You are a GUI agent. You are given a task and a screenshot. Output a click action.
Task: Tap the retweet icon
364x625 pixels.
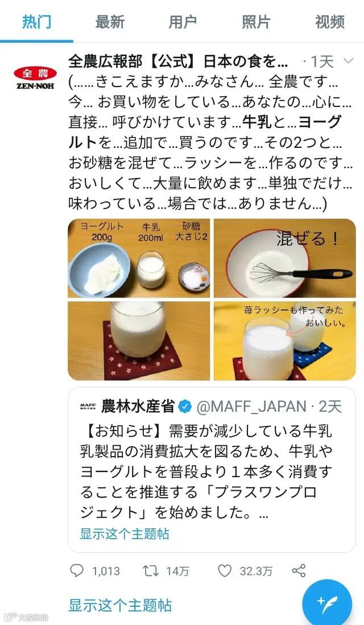151,571
